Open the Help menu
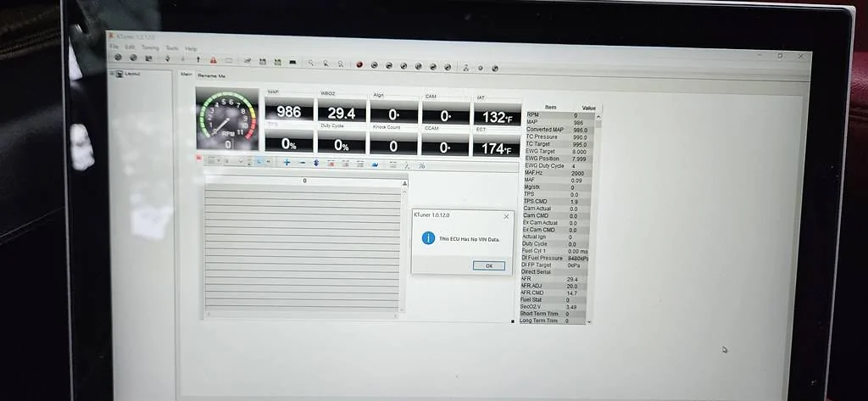This screenshot has width=868, height=401. [191, 48]
